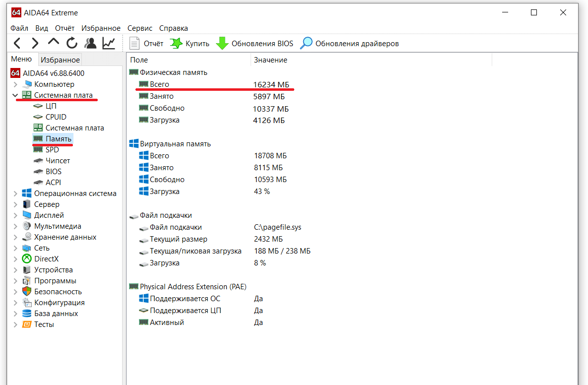Expand the Хранение данных tree node
This screenshot has height=385, width=588.
15,237
